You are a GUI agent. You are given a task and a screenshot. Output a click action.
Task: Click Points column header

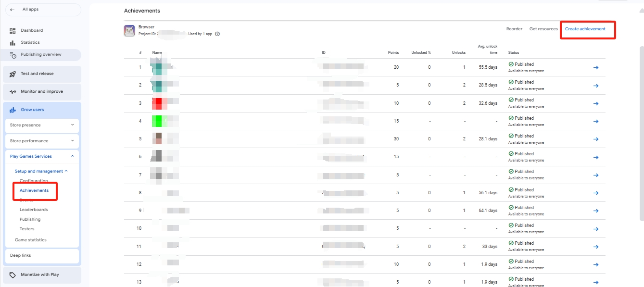point(393,52)
